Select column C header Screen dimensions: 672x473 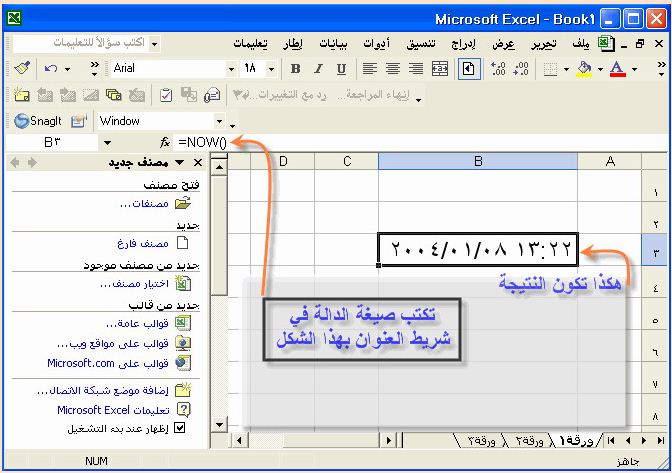coord(347,162)
